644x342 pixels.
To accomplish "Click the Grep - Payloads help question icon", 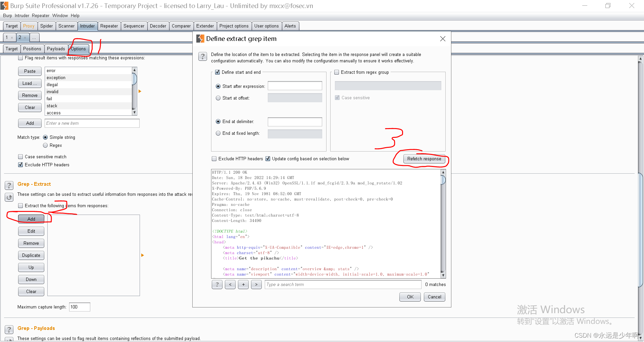I will click(9, 330).
